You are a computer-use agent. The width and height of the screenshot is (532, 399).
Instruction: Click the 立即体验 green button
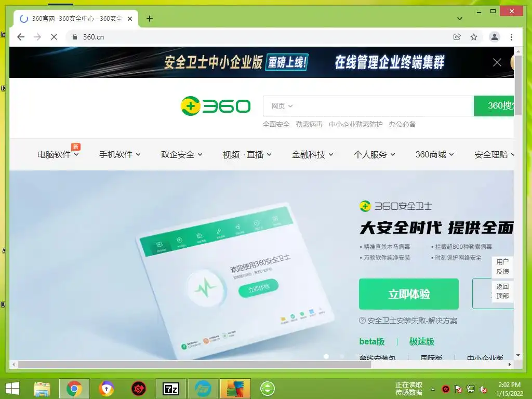[x=409, y=294]
